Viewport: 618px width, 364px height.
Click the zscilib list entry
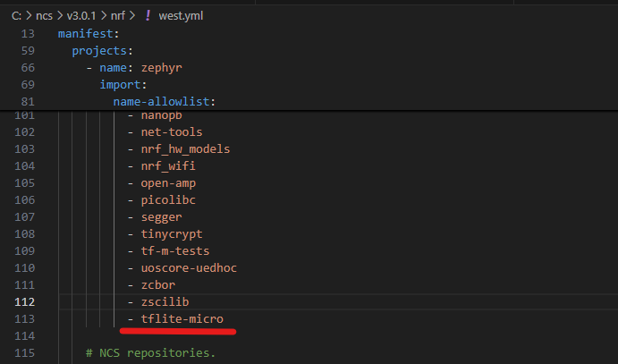164,301
